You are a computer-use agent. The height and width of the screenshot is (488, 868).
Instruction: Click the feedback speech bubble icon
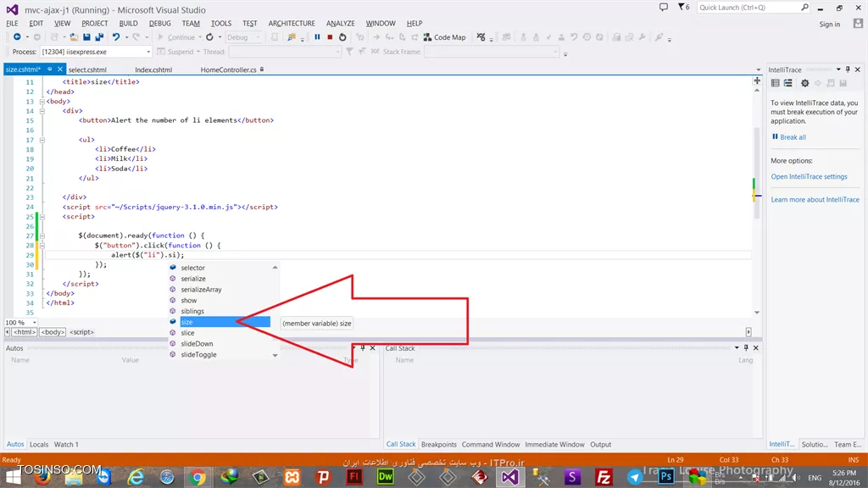(x=663, y=7)
